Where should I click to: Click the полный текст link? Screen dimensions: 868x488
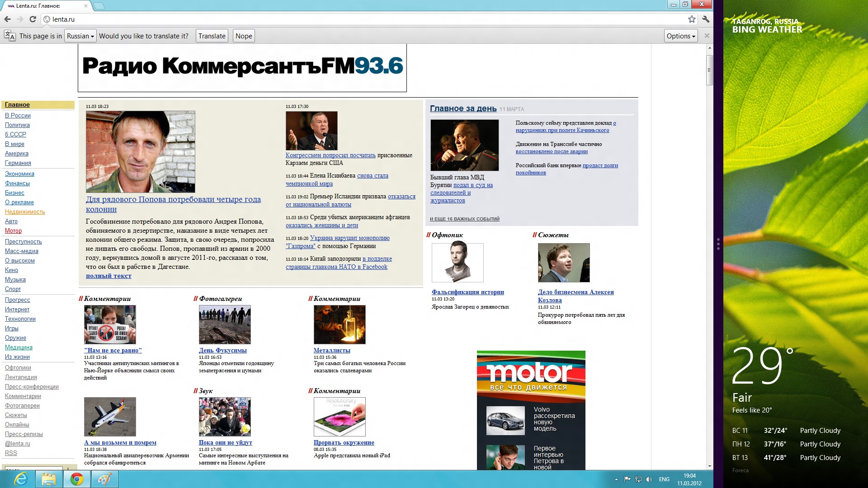click(108, 276)
